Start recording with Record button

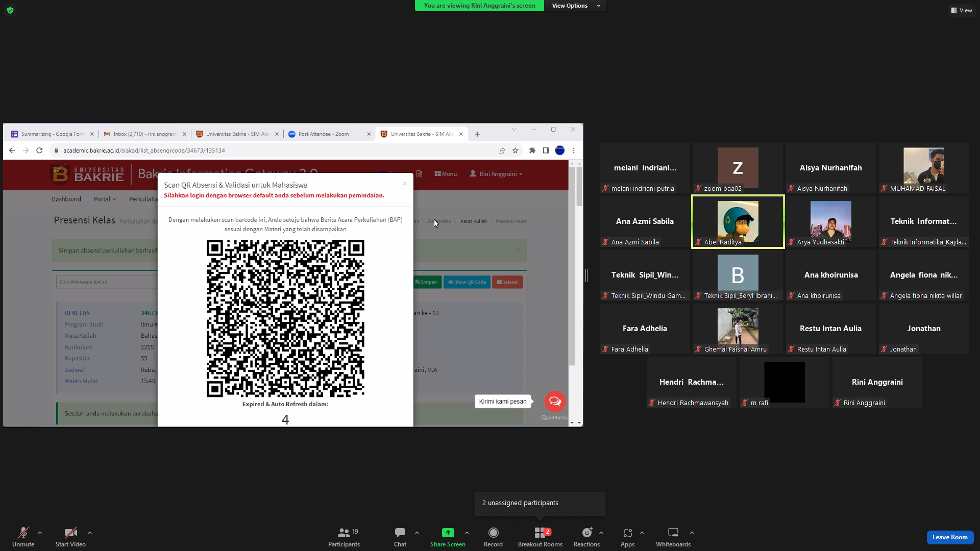tap(493, 537)
